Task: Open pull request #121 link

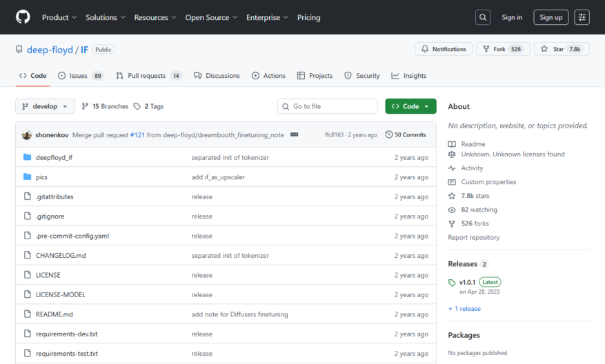Action: tap(137, 135)
